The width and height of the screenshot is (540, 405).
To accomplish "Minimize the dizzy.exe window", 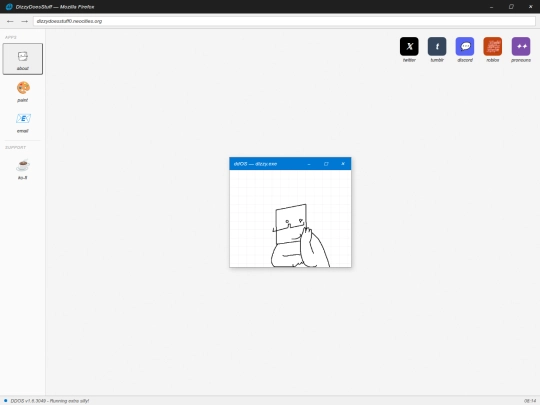I will [309, 164].
